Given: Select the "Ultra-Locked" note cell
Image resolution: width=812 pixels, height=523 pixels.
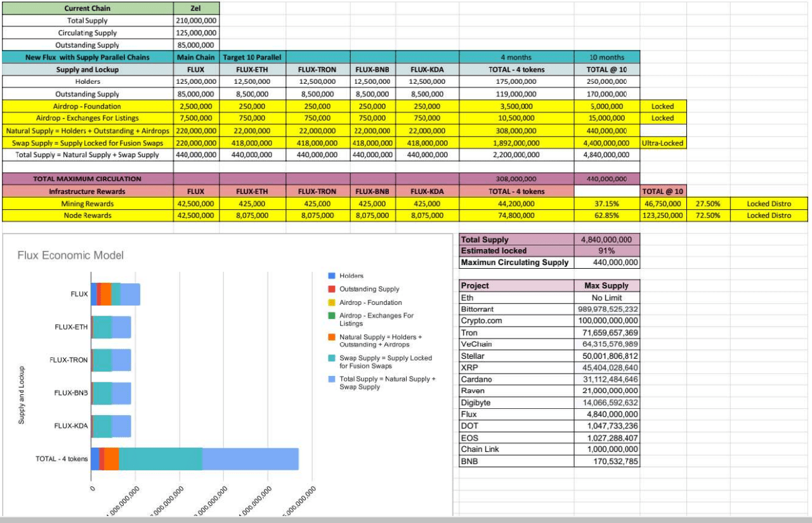Looking at the screenshot, I should [662, 143].
